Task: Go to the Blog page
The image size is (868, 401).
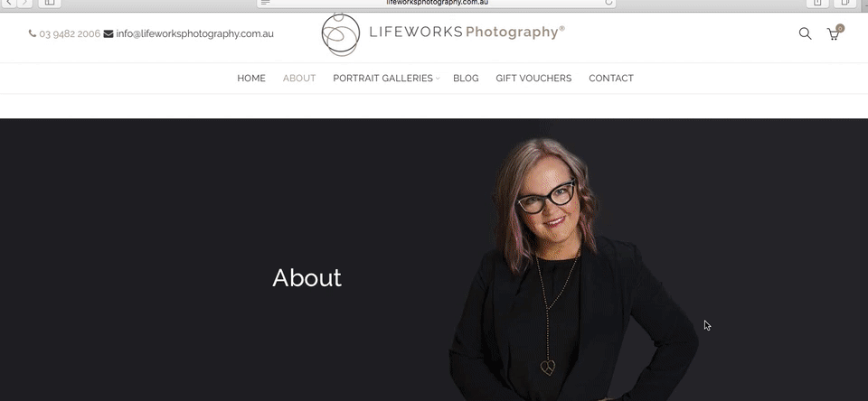Action: [x=467, y=79]
